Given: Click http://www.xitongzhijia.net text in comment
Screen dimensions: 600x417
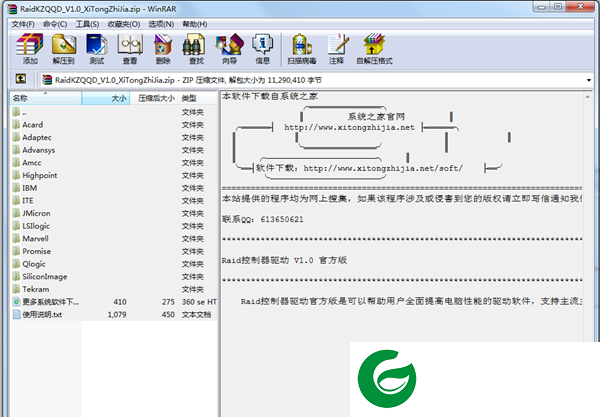Looking at the screenshot, I should point(349,127).
